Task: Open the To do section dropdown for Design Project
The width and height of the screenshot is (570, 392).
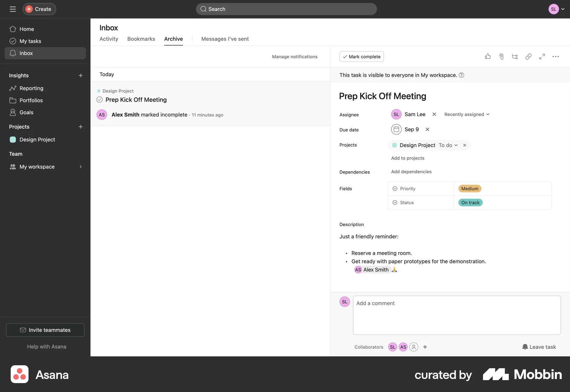Action: pos(448,145)
